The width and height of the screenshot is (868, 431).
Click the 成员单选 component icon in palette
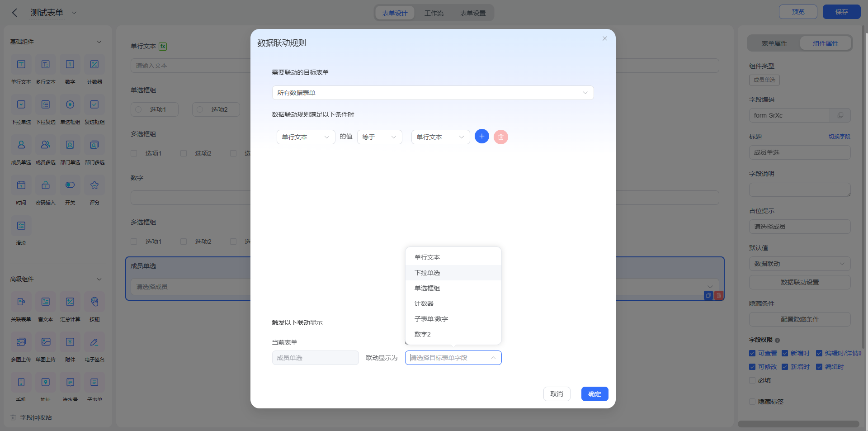21,145
